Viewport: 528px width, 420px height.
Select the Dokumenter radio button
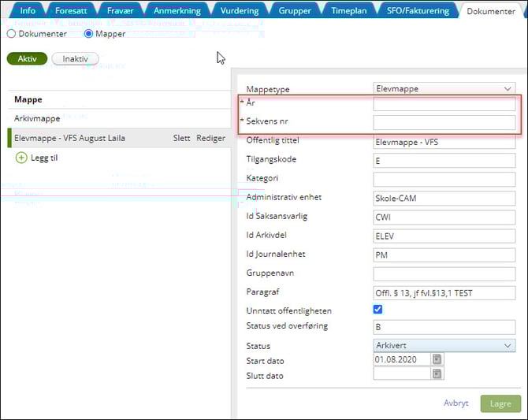tap(11, 35)
